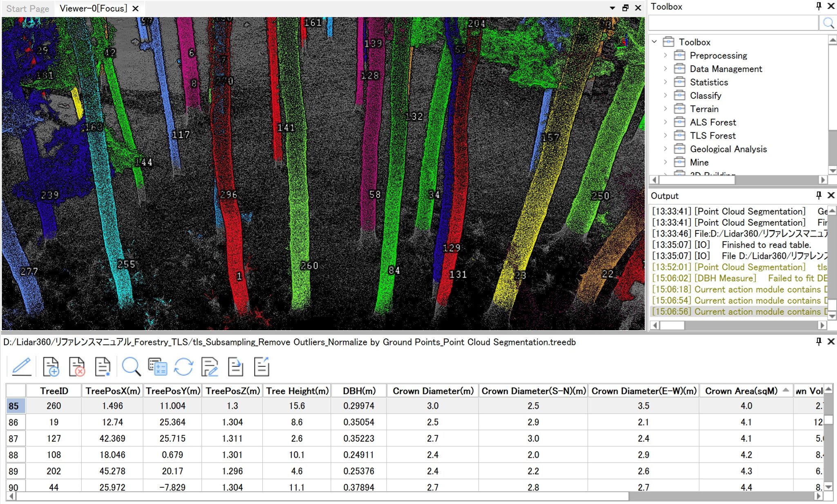This screenshot has height=504, width=837.
Task: Click the add record icon with a plus
Action: (x=51, y=366)
